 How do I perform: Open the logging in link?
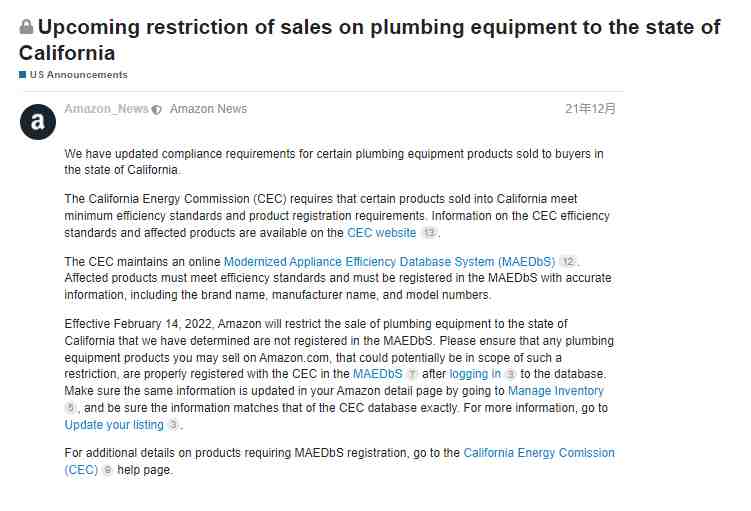(x=475, y=374)
